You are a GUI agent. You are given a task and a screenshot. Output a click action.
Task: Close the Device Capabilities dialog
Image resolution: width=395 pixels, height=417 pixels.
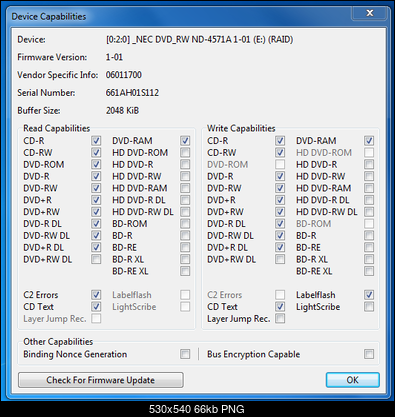point(369,13)
